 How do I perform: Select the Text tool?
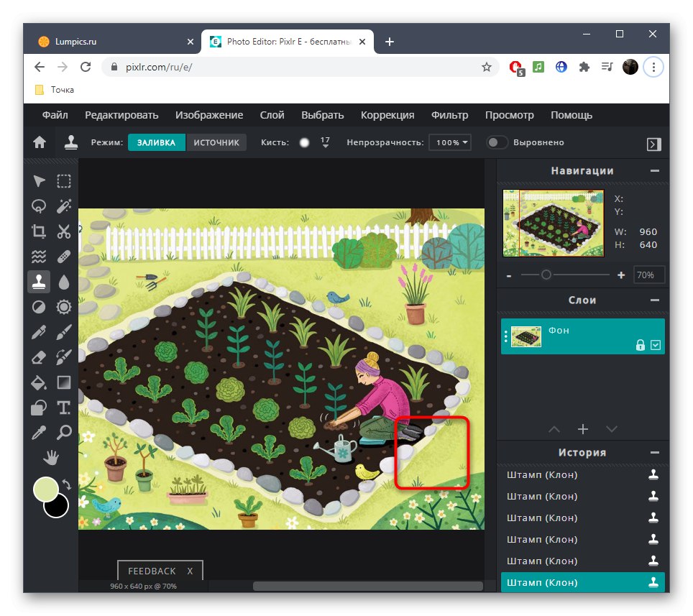pyautogui.click(x=64, y=408)
